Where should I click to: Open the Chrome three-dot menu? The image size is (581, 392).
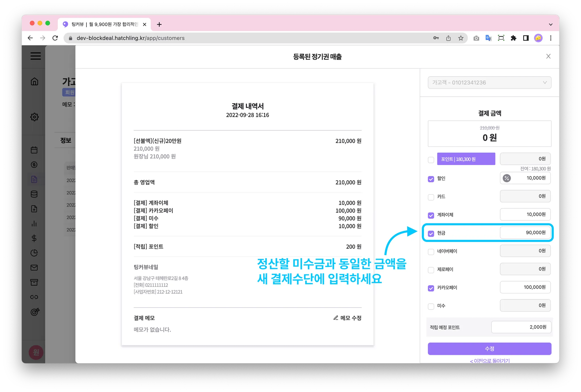point(551,38)
